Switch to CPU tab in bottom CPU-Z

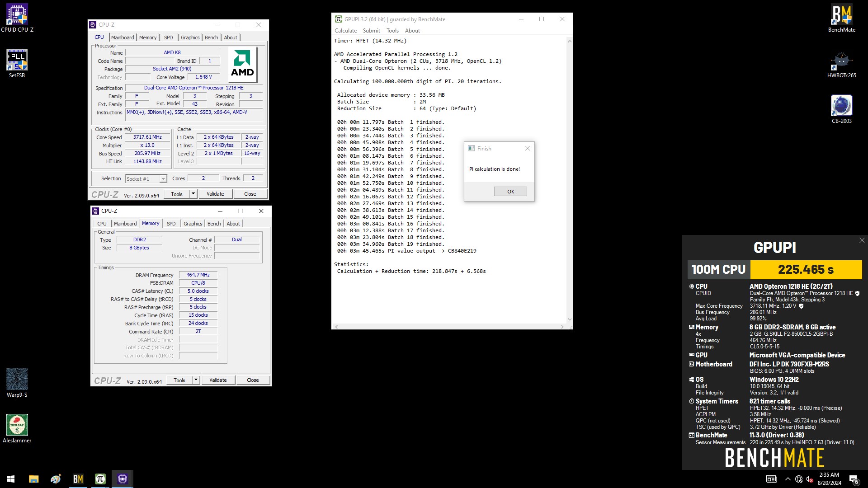[102, 224]
